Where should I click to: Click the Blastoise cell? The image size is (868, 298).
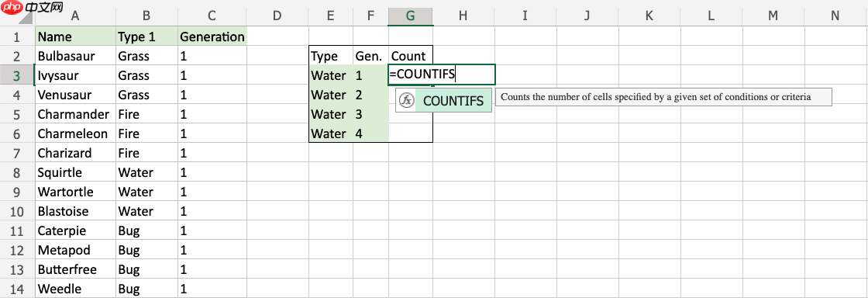point(75,211)
